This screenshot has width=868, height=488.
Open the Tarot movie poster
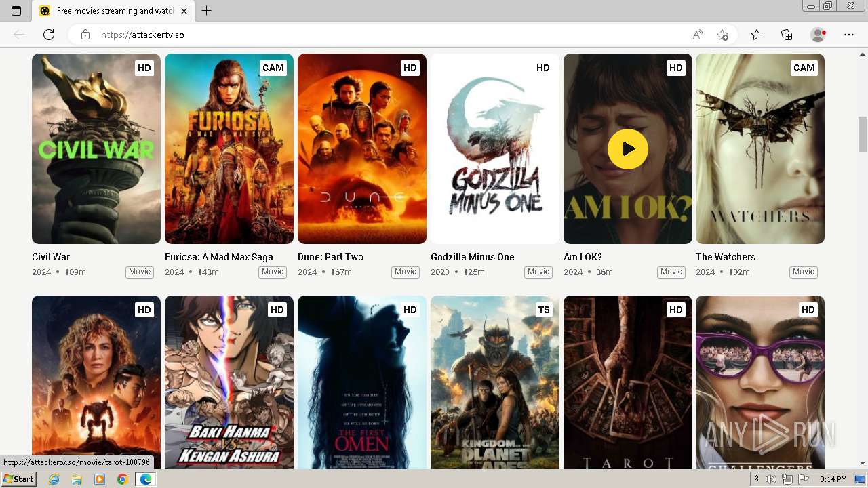(628, 382)
